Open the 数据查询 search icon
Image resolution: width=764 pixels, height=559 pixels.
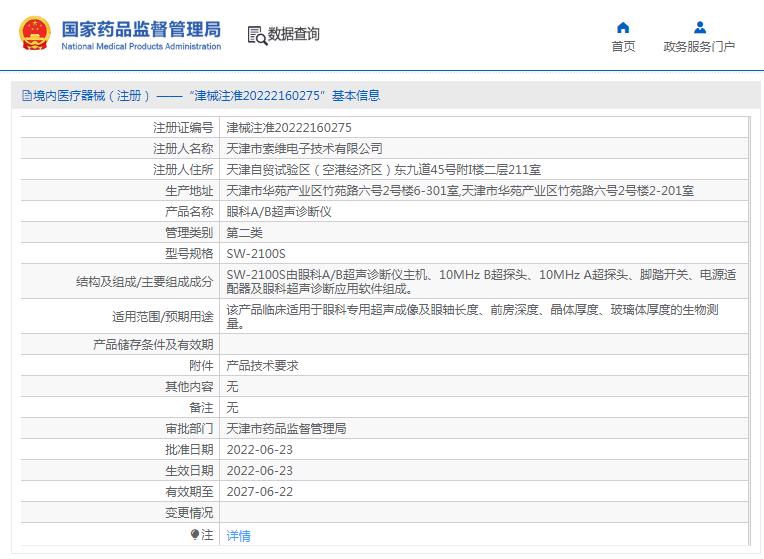(x=257, y=35)
